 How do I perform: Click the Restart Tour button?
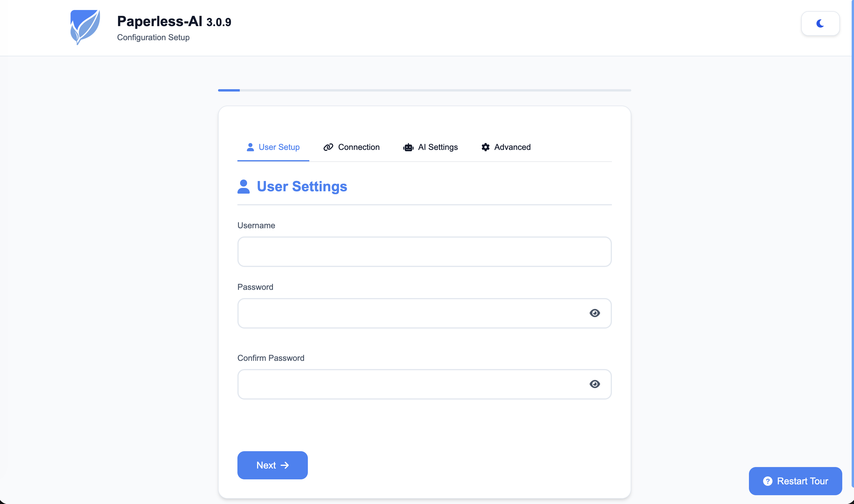tap(795, 481)
